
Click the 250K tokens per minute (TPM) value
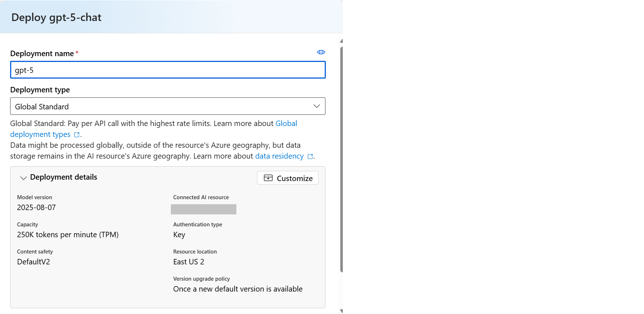[68, 235]
